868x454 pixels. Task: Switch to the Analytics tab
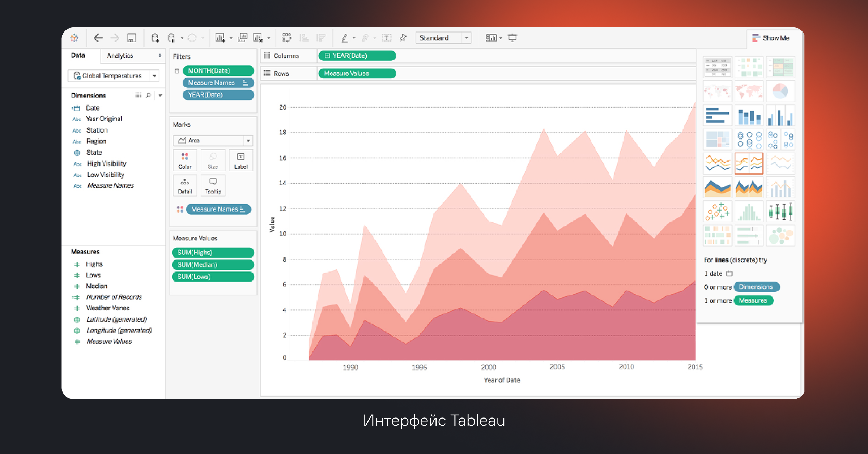click(120, 55)
